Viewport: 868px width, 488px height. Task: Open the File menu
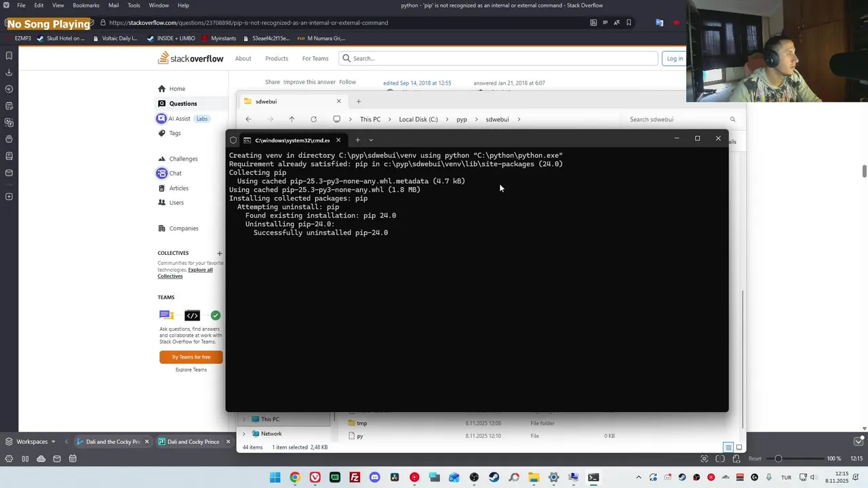click(x=22, y=5)
